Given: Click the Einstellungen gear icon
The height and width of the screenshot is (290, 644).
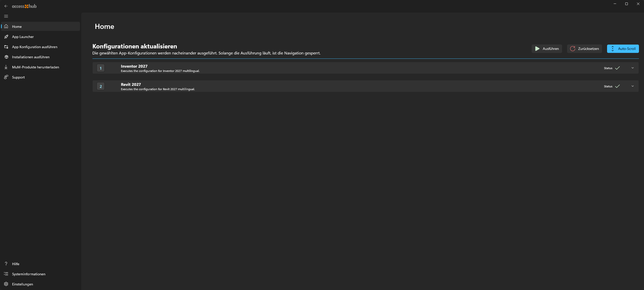Looking at the screenshot, I should [x=6, y=284].
